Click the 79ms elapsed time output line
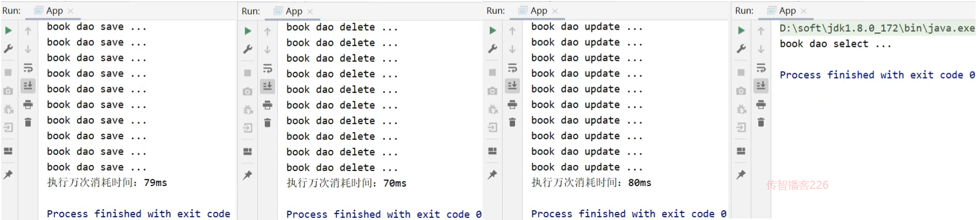980x220 pixels. coord(107,183)
